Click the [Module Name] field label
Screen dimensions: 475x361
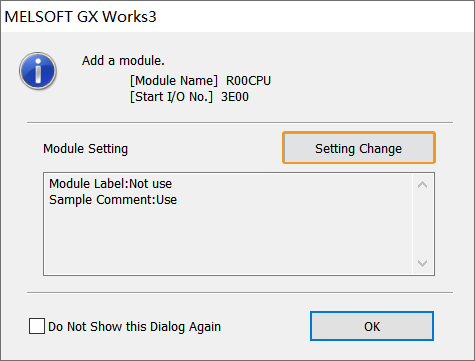point(174,81)
